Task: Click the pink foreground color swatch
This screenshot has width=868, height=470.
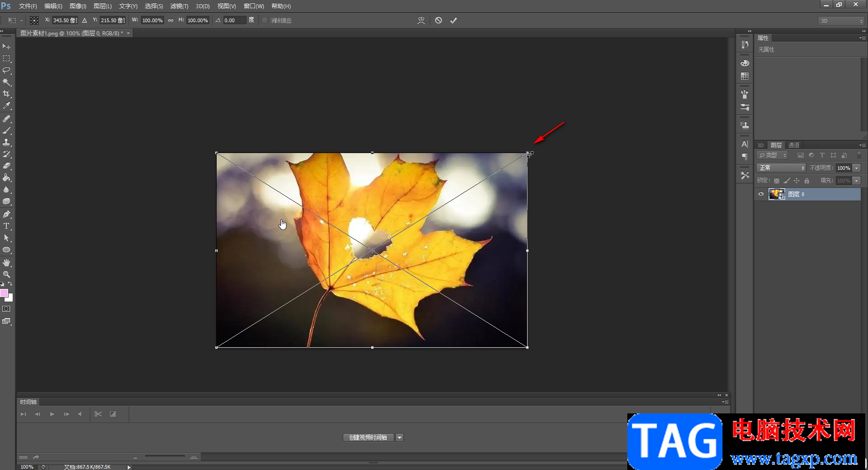Action: pyautogui.click(x=4, y=293)
